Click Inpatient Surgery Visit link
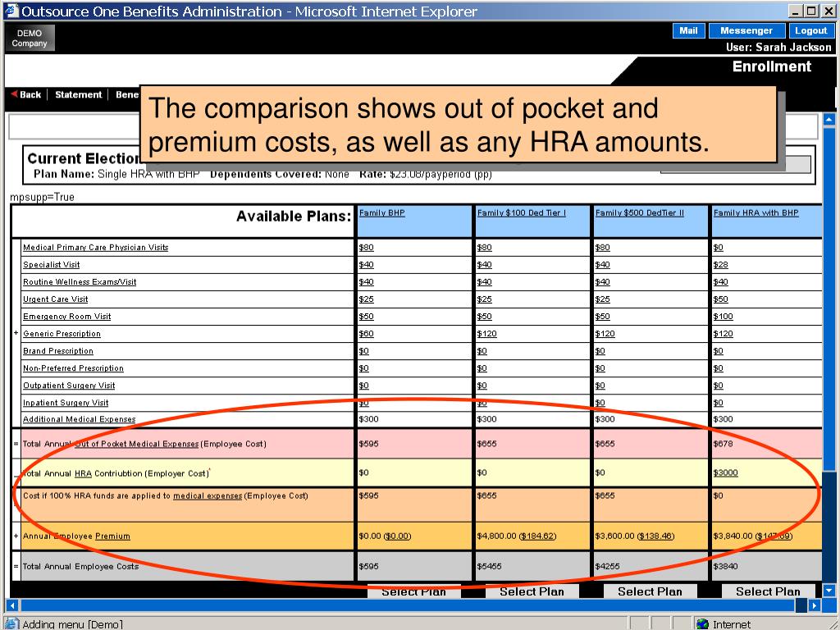Viewport: 840px width, 630px height. [x=66, y=402]
